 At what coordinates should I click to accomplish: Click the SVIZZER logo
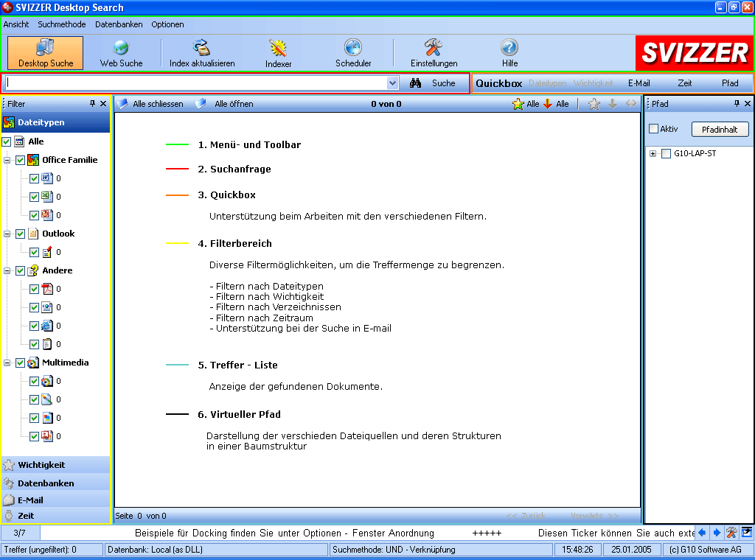695,53
